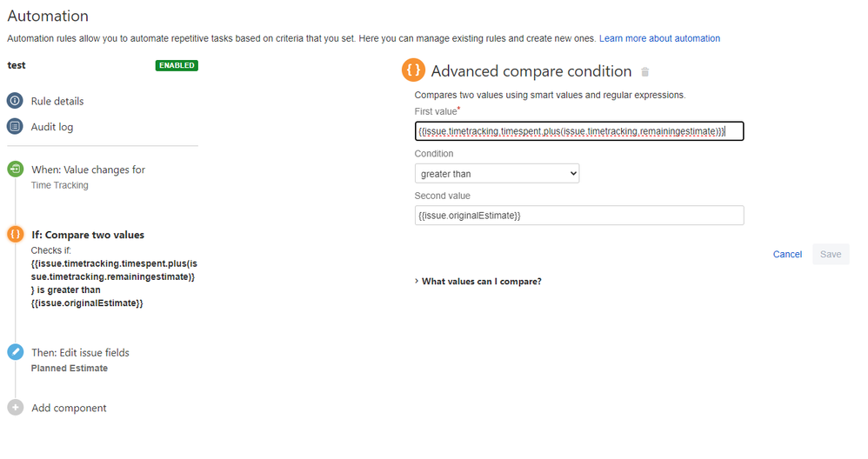
Task: Click the ENABLED status badge
Action: tap(177, 65)
